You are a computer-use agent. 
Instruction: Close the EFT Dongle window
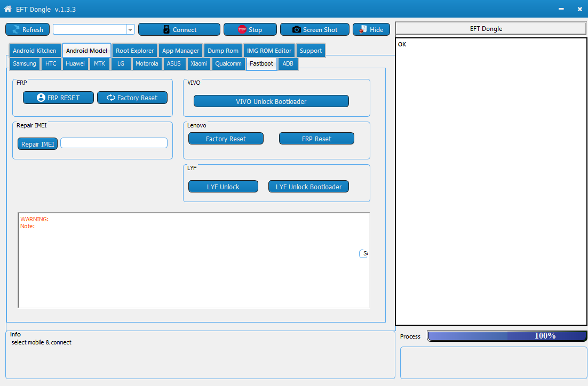[x=580, y=9]
